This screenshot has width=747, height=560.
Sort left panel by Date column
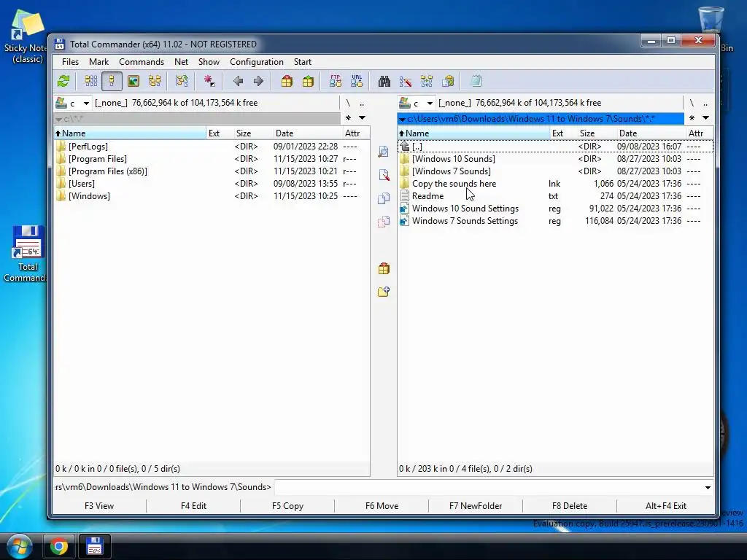point(308,133)
